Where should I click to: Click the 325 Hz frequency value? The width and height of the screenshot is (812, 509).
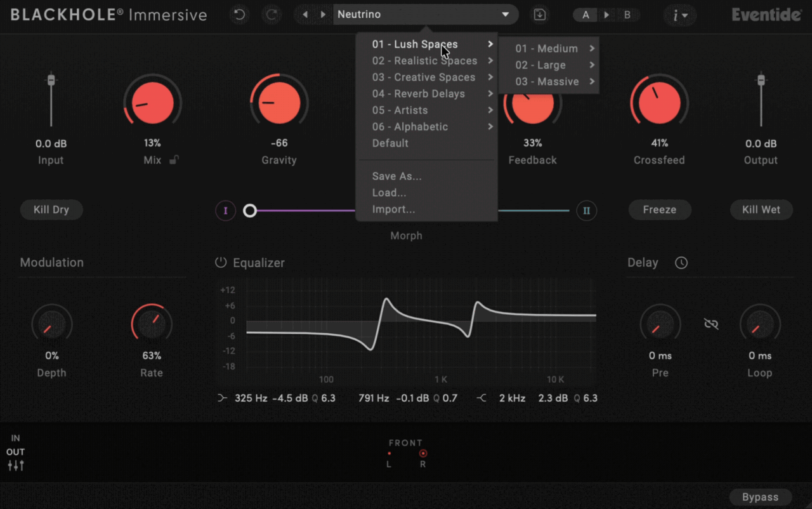click(x=251, y=399)
